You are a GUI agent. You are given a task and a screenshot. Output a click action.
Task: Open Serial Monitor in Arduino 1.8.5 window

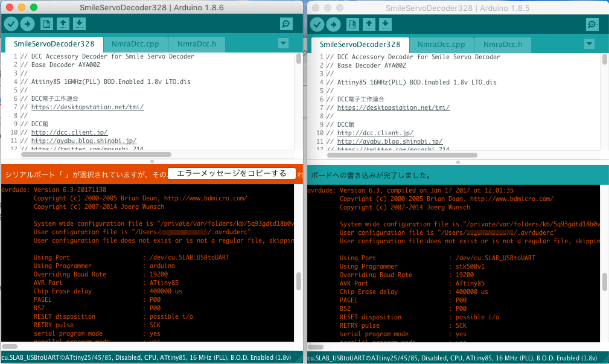point(592,25)
